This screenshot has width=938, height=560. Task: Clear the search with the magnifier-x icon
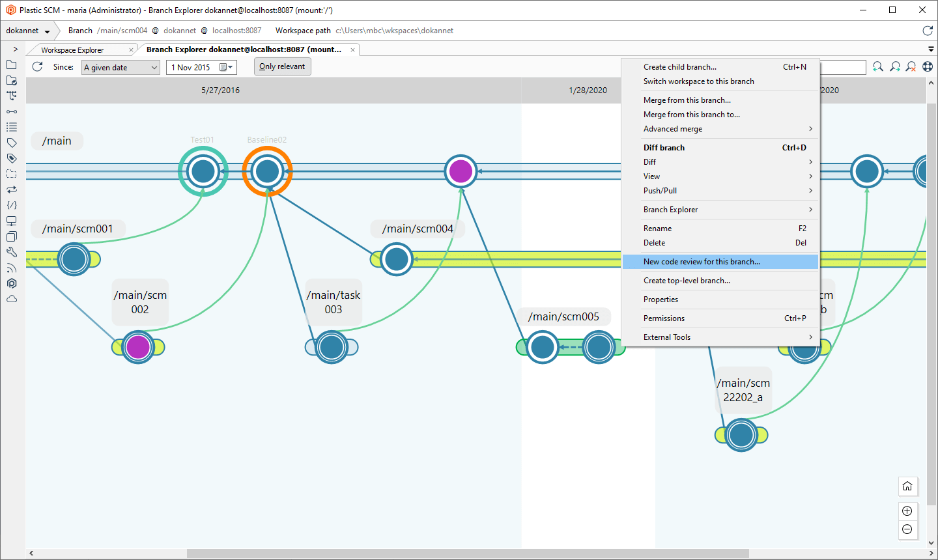point(911,67)
